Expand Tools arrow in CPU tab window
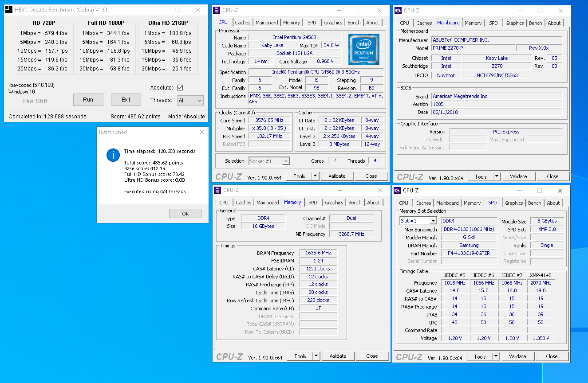 pyautogui.click(x=315, y=176)
